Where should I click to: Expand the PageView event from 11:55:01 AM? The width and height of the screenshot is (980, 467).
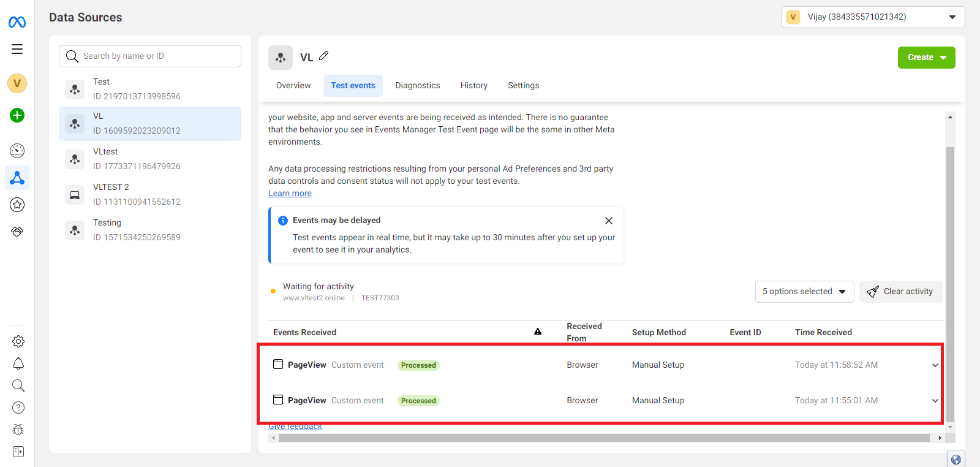935,401
